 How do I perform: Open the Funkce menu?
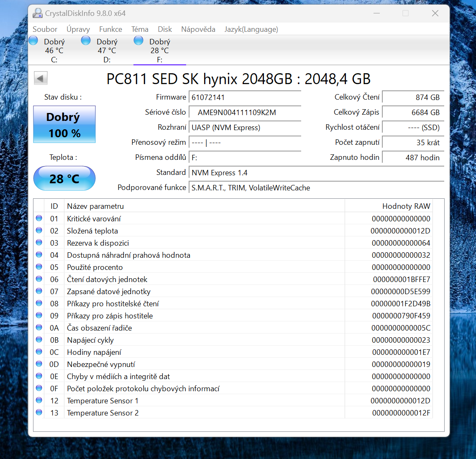click(110, 29)
